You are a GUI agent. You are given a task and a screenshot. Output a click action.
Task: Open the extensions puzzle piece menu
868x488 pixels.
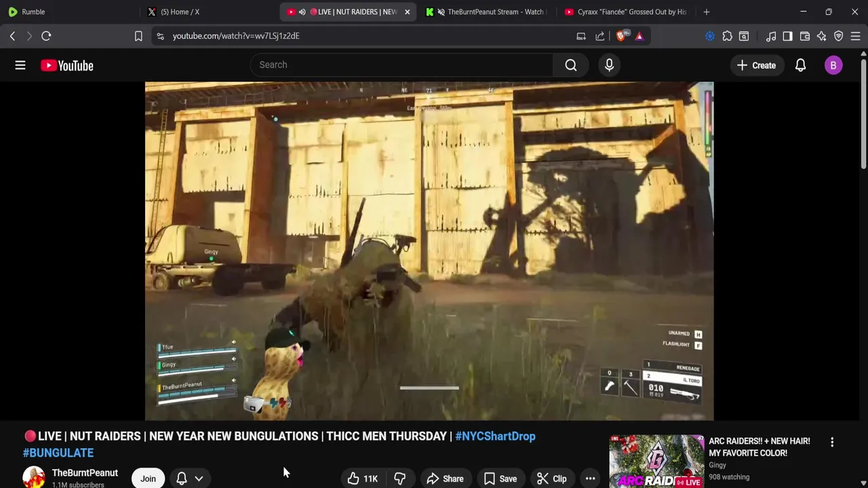coord(727,36)
